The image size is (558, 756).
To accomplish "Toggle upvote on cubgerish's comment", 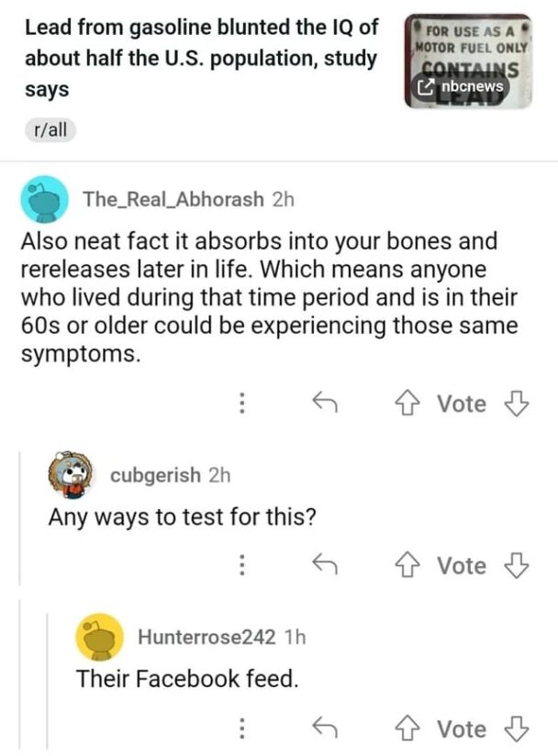I will click(406, 566).
